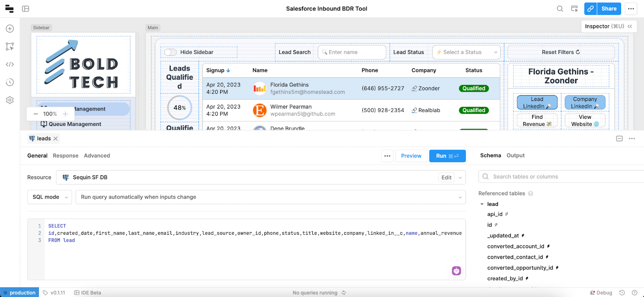The image size is (644, 297).
Task: Collapse the lead table tree node
Action: [482, 204]
